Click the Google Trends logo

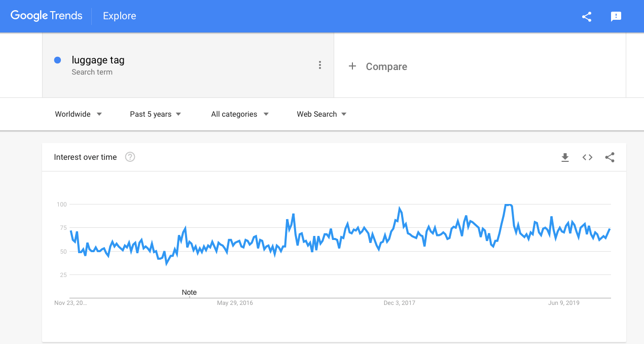(46, 16)
